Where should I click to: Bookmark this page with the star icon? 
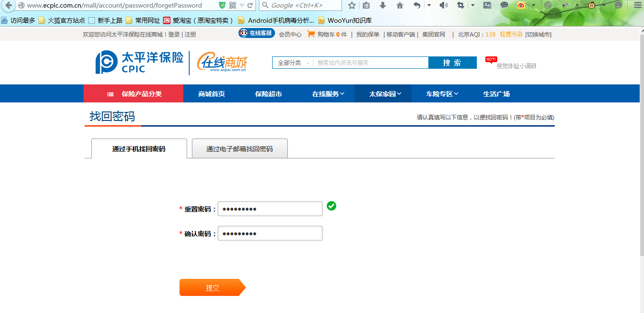tap(352, 5)
